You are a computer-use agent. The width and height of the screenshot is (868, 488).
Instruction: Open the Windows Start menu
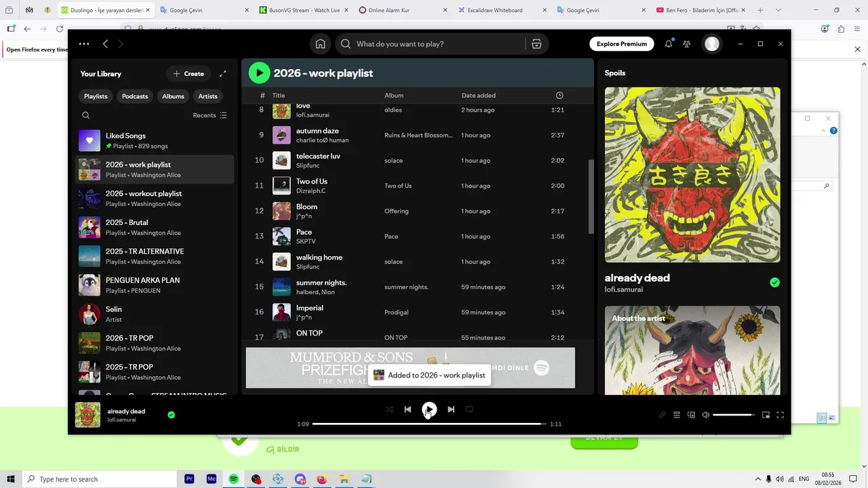coord(11,479)
